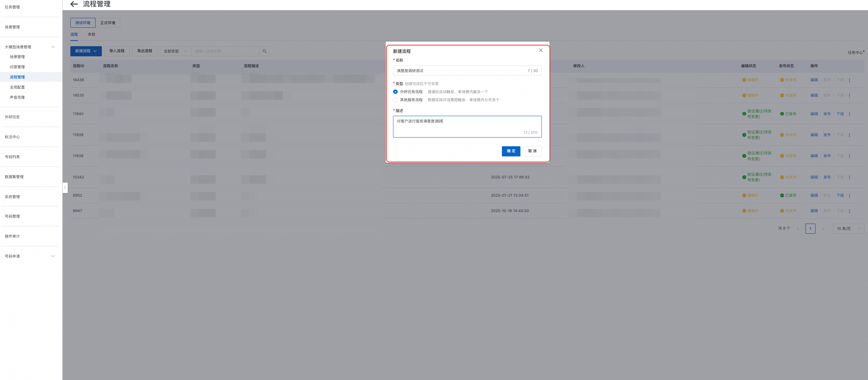Click the 取消 button in dialog
Screen dimensions: 868x380
(532, 151)
